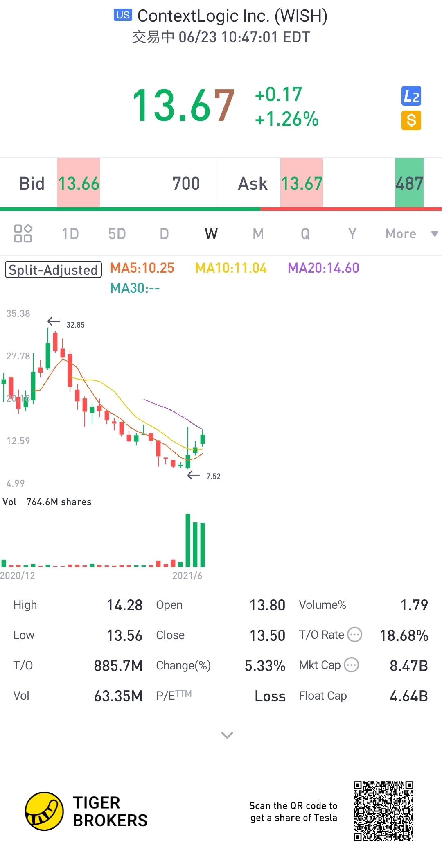Open the L2 level-two quotes icon
442x868 pixels.
(411, 96)
